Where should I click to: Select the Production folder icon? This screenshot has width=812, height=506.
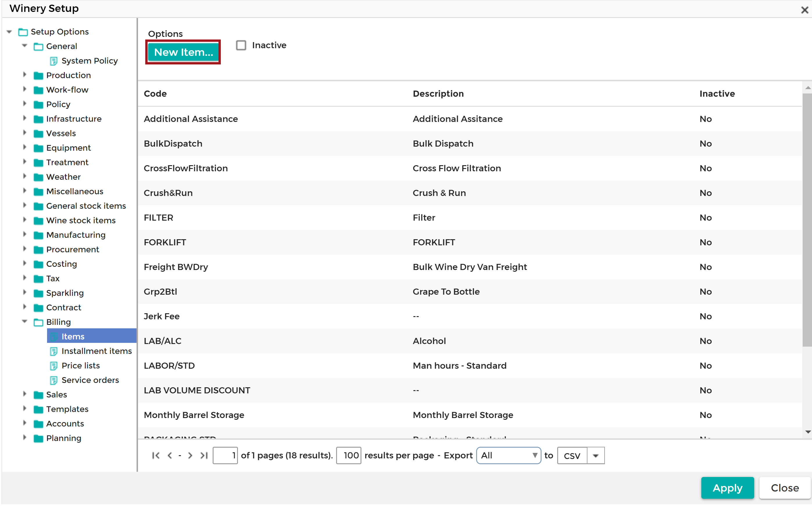click(39, 76)
